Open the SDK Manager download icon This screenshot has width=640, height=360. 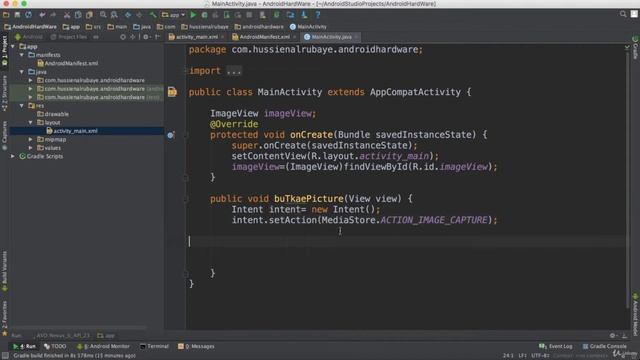[x=304, y=15]
